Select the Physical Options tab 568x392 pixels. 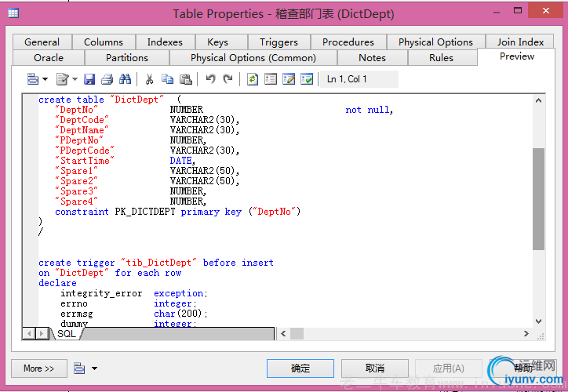pos(435,42)
